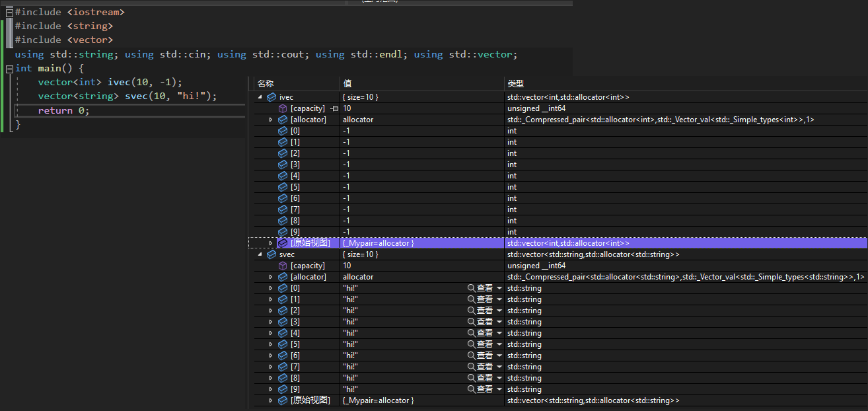
Task: Click the cube icon of svec's 原始视图 row
Action: 283,400
